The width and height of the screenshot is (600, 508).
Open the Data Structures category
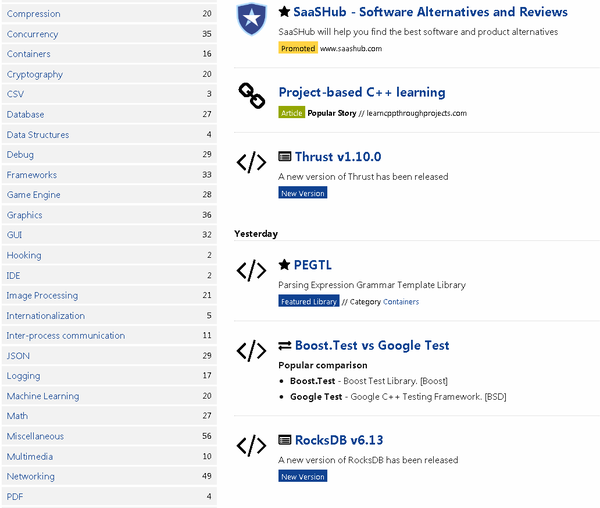109,135
